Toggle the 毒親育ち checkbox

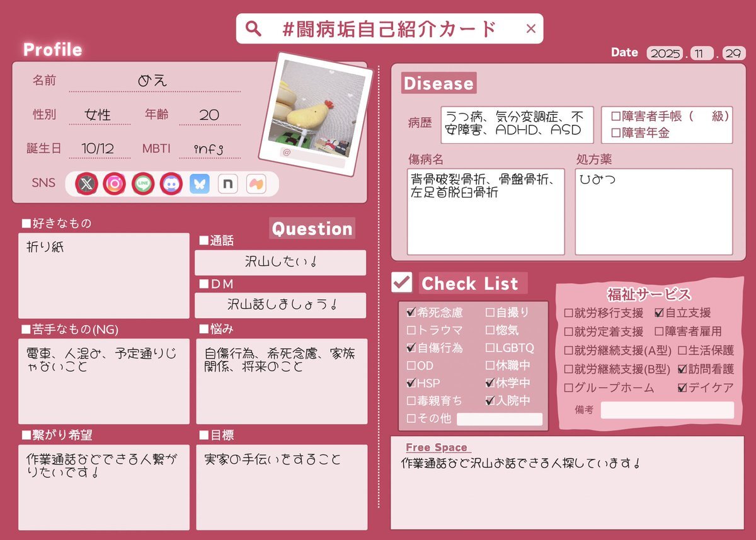pos(411,400)
